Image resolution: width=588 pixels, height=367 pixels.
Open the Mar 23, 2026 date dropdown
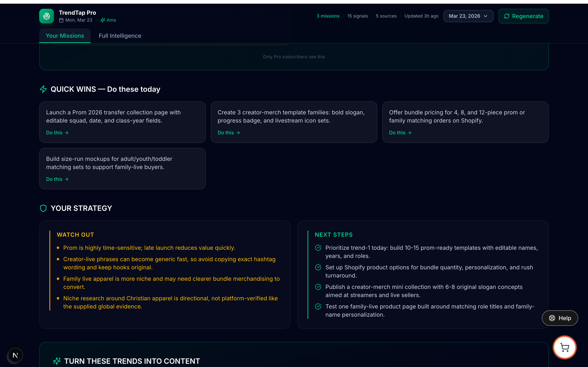pyautogui.click(x=468, y=16)
